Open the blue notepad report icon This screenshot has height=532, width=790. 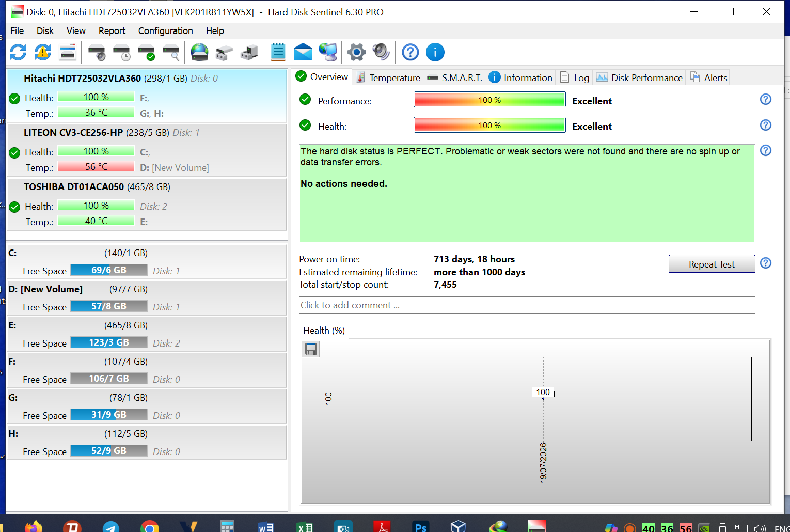tap(278, 52)
